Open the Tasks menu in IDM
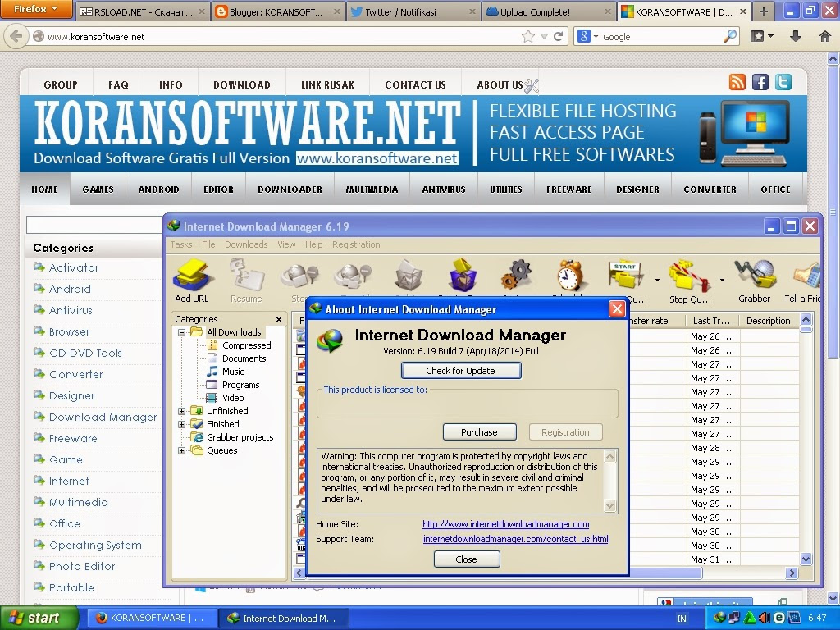Screen dimensions: 840x630 [181, 244]
